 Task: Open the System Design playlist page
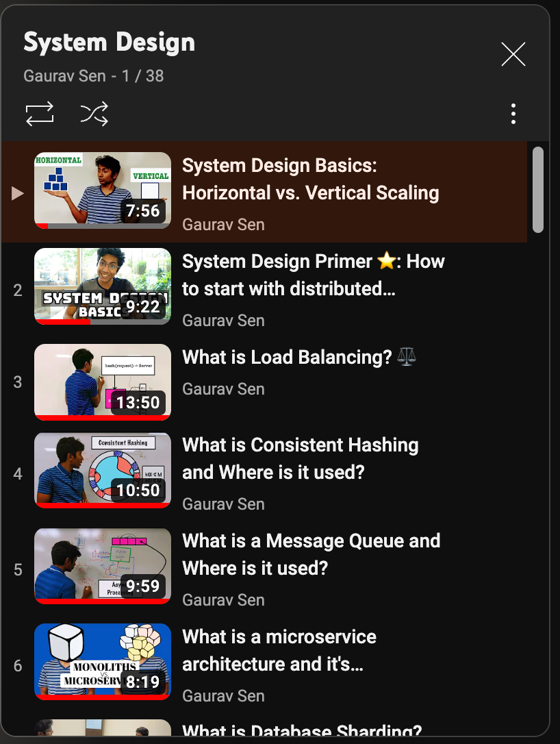[x=109, y=42]
